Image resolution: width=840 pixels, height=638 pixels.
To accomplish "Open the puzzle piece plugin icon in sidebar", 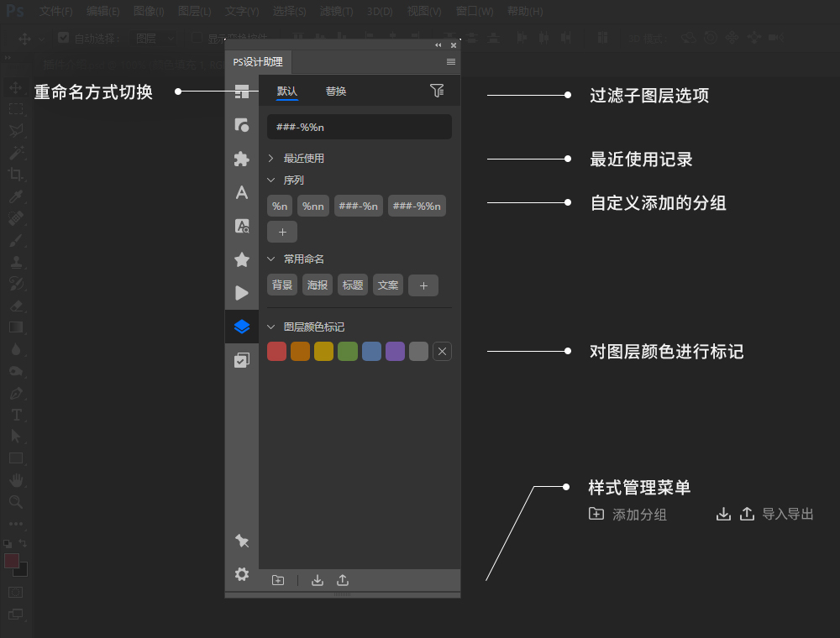I will [242, 159].
